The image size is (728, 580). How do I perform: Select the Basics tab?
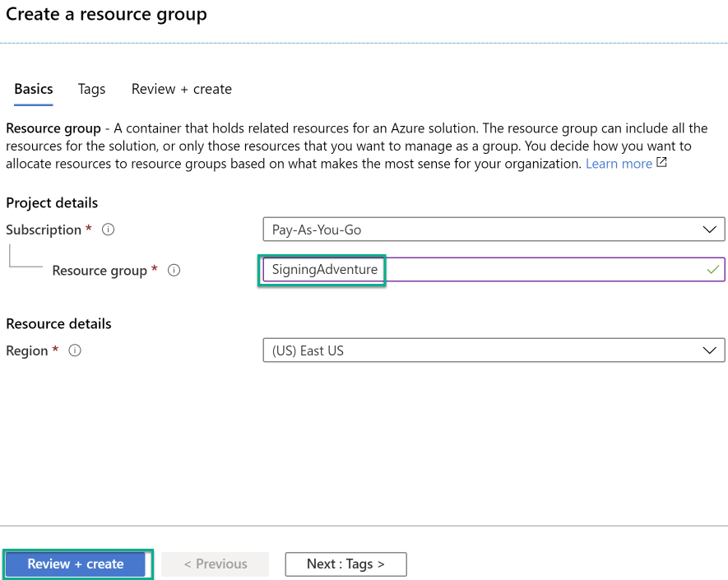(33, 89)
